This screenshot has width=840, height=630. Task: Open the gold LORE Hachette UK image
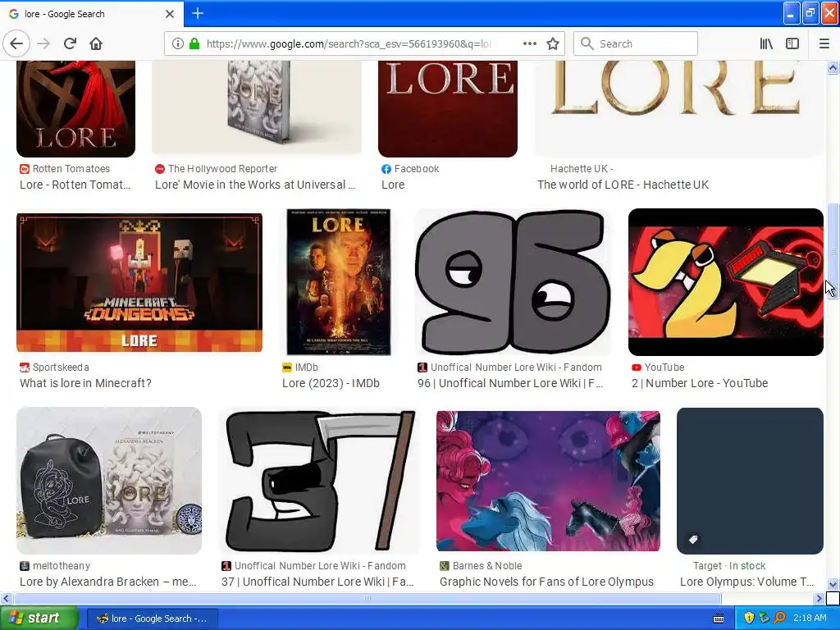coord(678,109)
